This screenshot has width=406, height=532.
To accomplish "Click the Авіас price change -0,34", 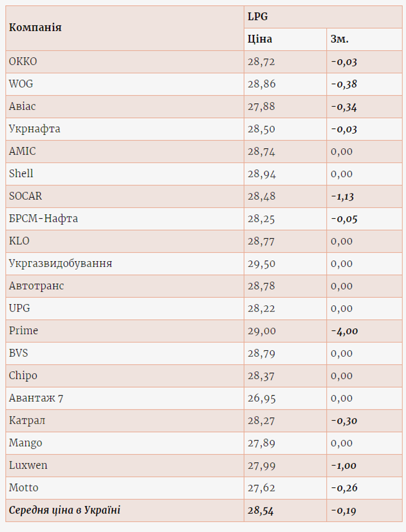I will coord(344,107).
